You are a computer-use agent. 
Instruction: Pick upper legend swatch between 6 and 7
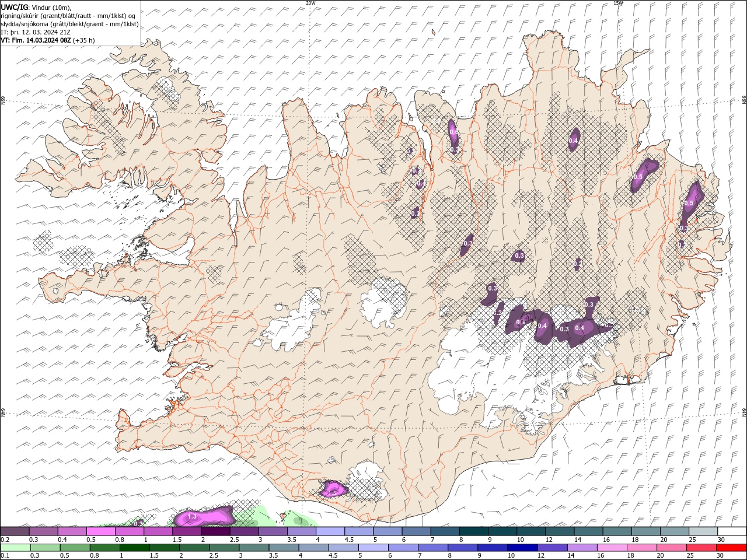[416, 531]
